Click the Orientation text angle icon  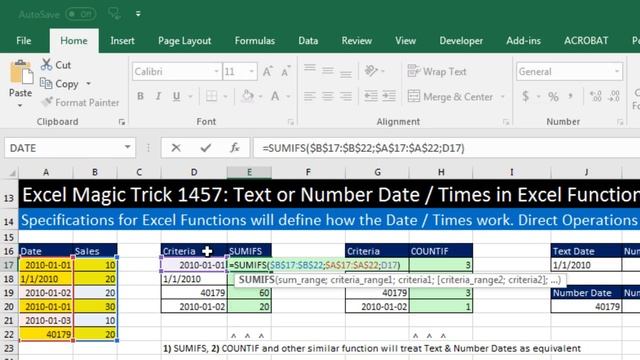coord(371,71)
